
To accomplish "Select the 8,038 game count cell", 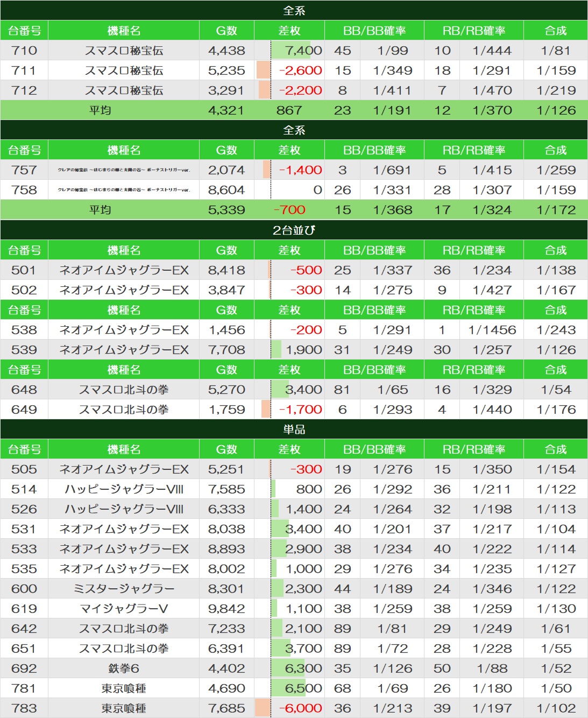I will pos(226,529).
